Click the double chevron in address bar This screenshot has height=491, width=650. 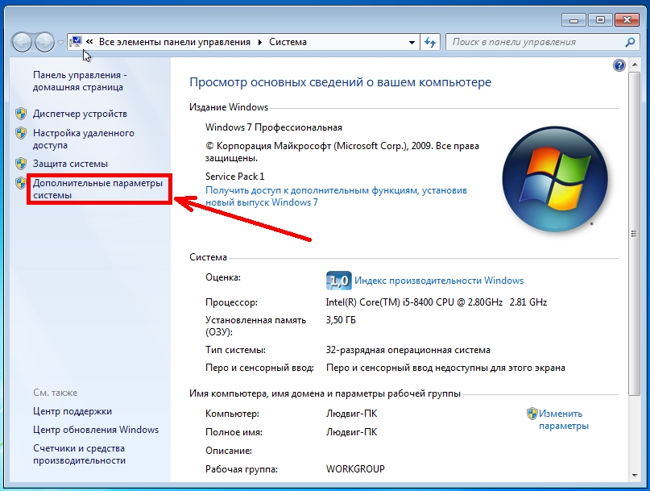90,41
